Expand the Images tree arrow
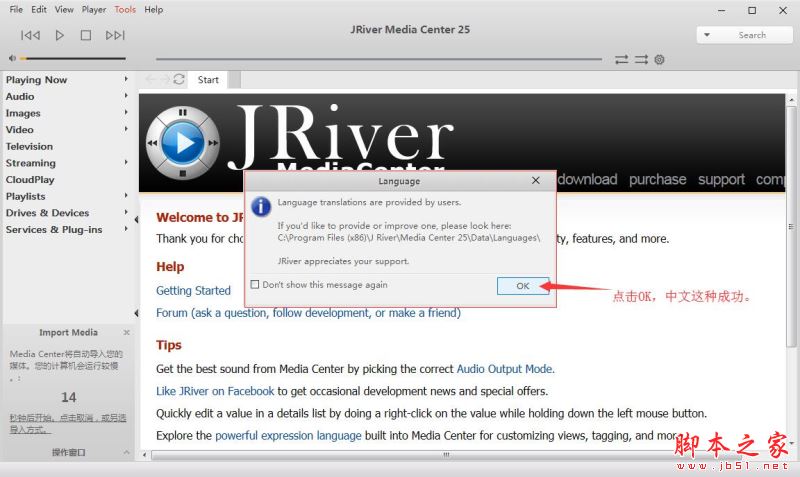800x477 pixels. click(126, 112)
